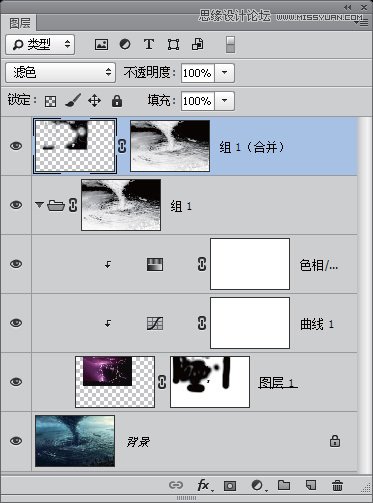The width and height of the screenshot is (373, 503).
Task: Lock transparent pixels icon
Action: tap(50, 101)
